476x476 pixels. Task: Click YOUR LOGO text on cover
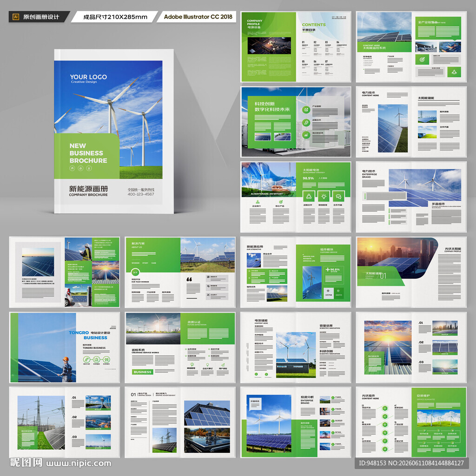pyautogui.click(x=88, y=77)
